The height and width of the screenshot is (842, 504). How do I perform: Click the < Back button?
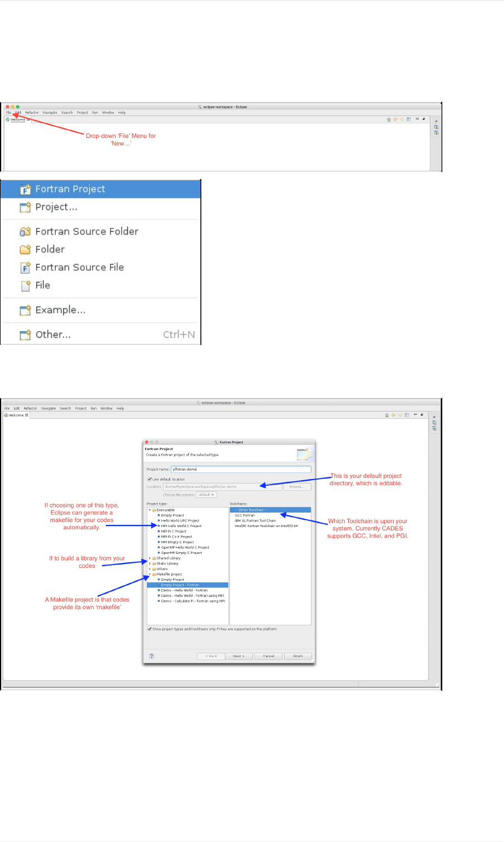point(211,656)
